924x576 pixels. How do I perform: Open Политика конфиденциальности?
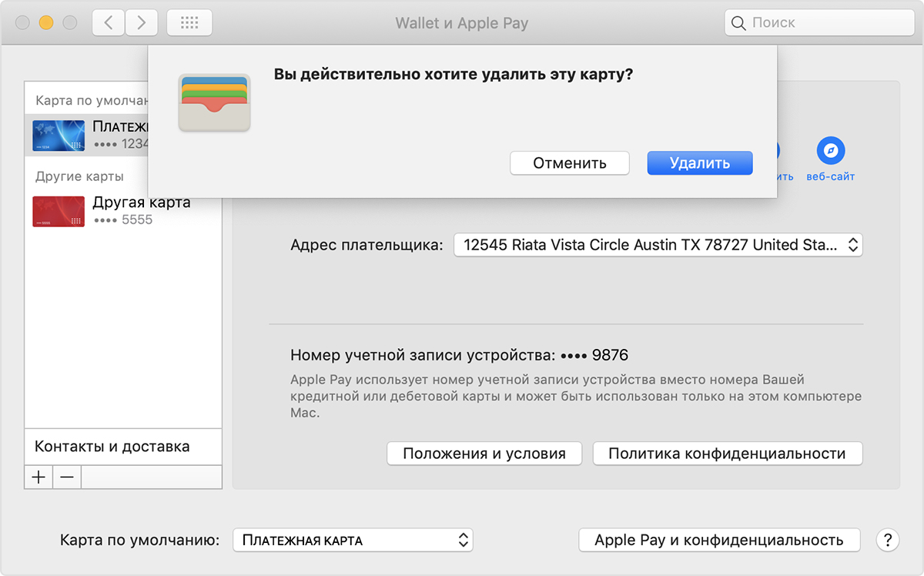click(728, 454)
